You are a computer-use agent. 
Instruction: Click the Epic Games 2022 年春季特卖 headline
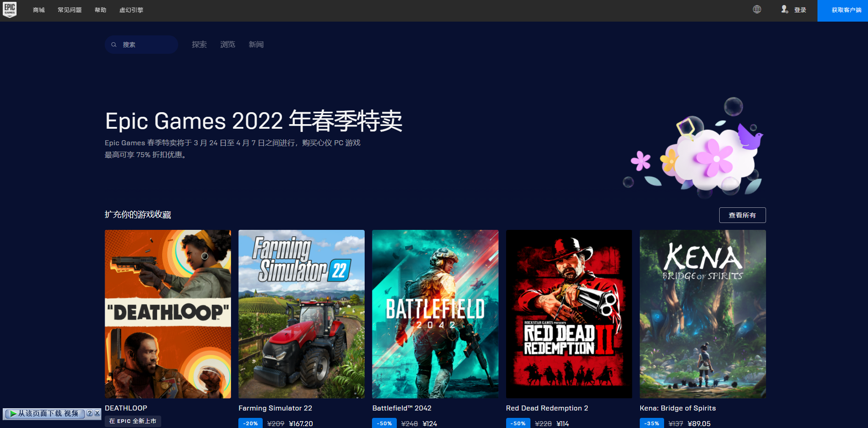(254, 121)
